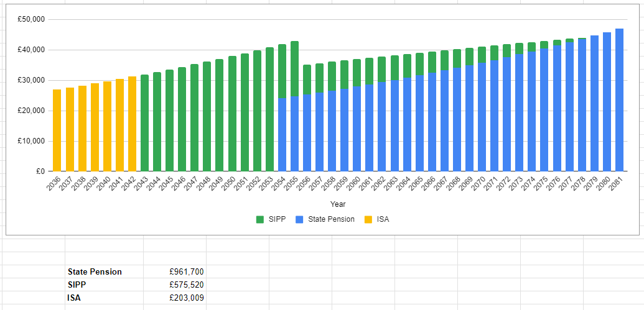The height and width of the screenshot is (310, 644).
Task: Select the "State Pension" legend label text
Action: point(331,219)
